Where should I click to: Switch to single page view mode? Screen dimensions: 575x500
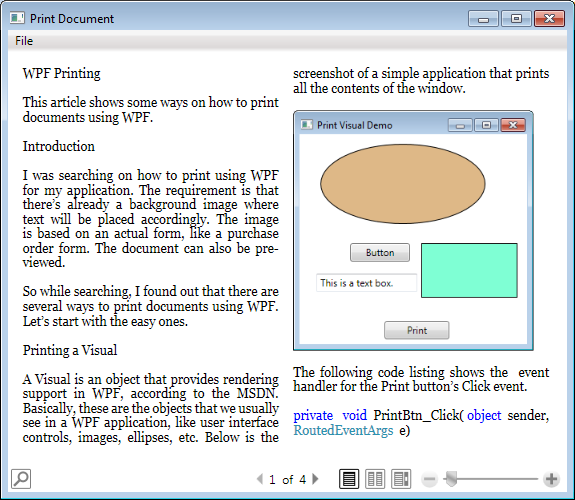(349, 479)
